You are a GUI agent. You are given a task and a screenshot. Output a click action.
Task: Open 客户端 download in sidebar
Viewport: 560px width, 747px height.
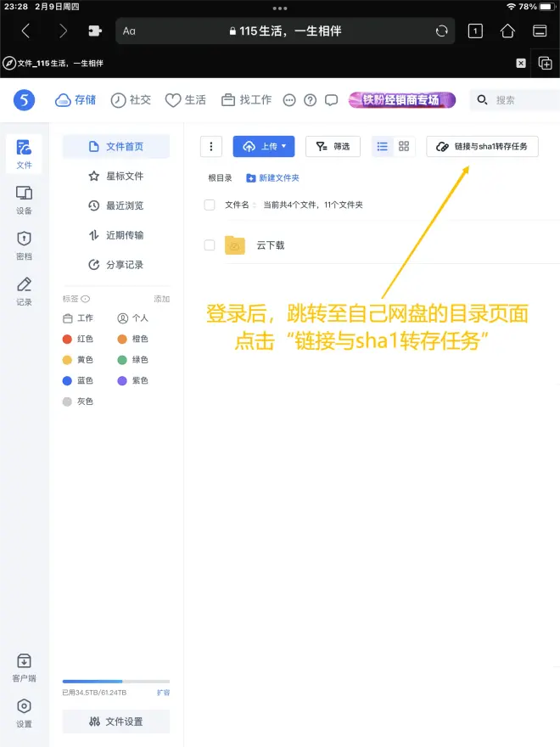click(x=24, y=668)
